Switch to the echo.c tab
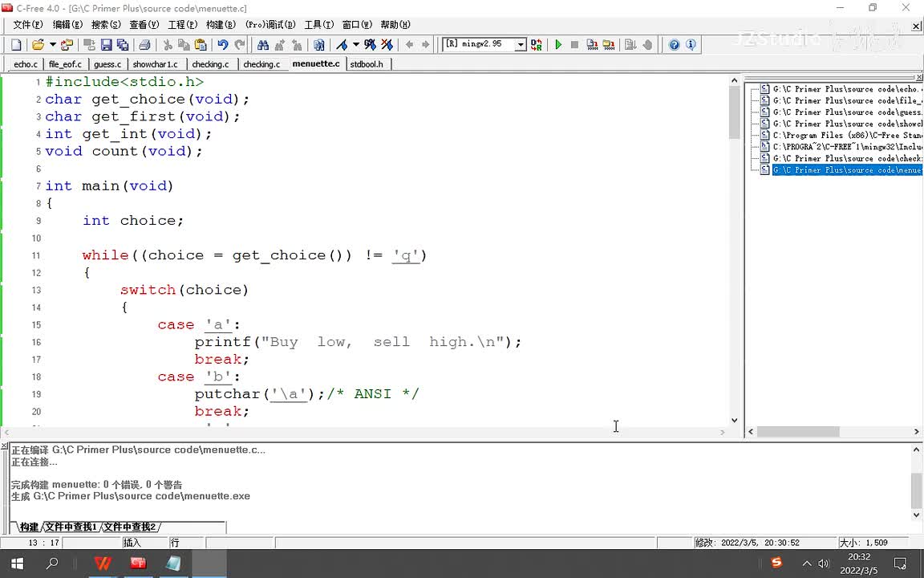This screenshot has height=578, width=924. pos(26,64)
